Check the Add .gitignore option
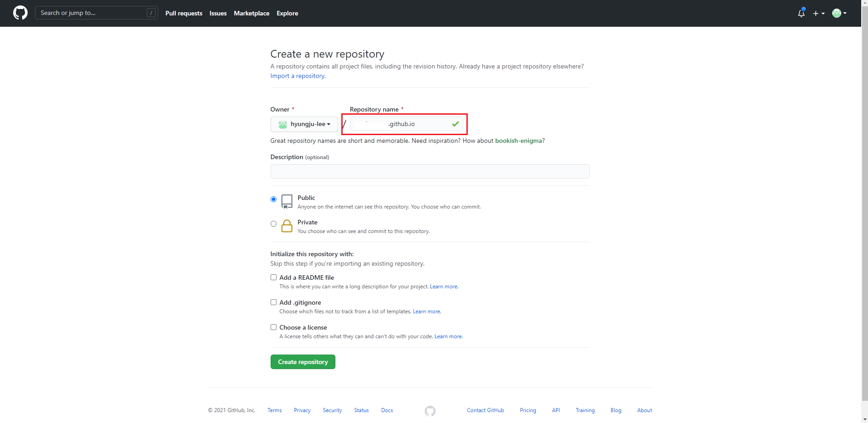 [x=273, y=302]
